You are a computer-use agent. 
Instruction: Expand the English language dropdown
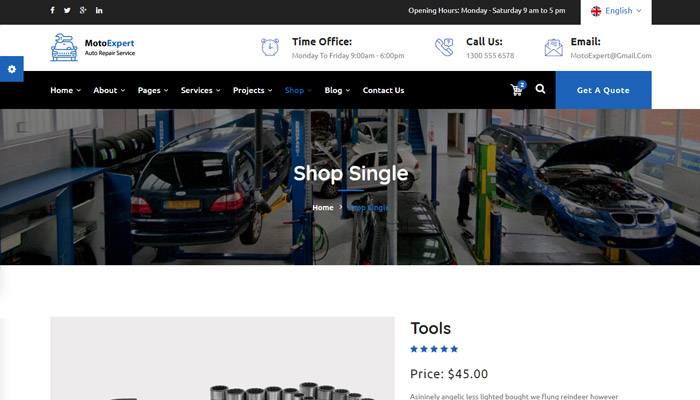(x=616, y=11)
